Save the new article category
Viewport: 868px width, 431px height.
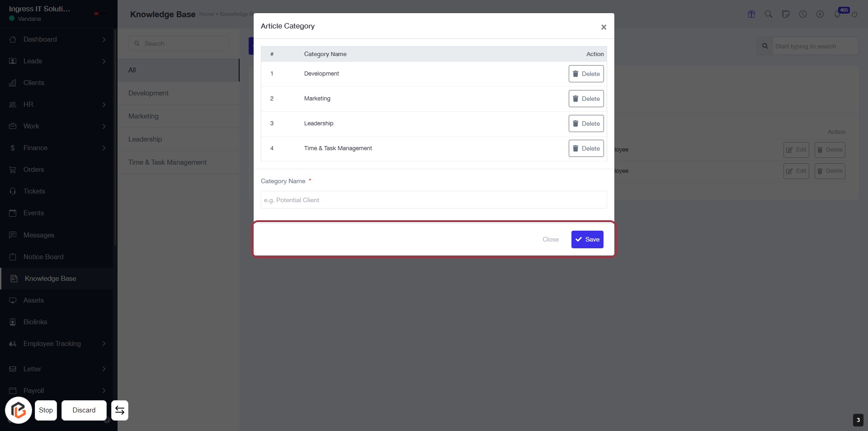coord(587,239)
